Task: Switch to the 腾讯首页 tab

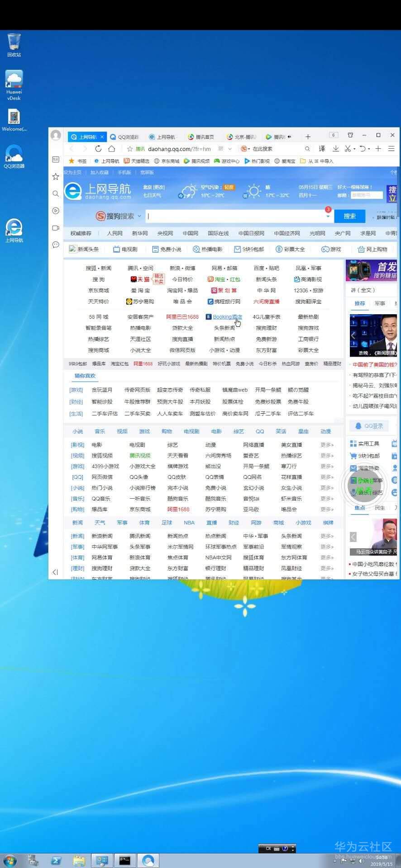Action: coord(201,137)
